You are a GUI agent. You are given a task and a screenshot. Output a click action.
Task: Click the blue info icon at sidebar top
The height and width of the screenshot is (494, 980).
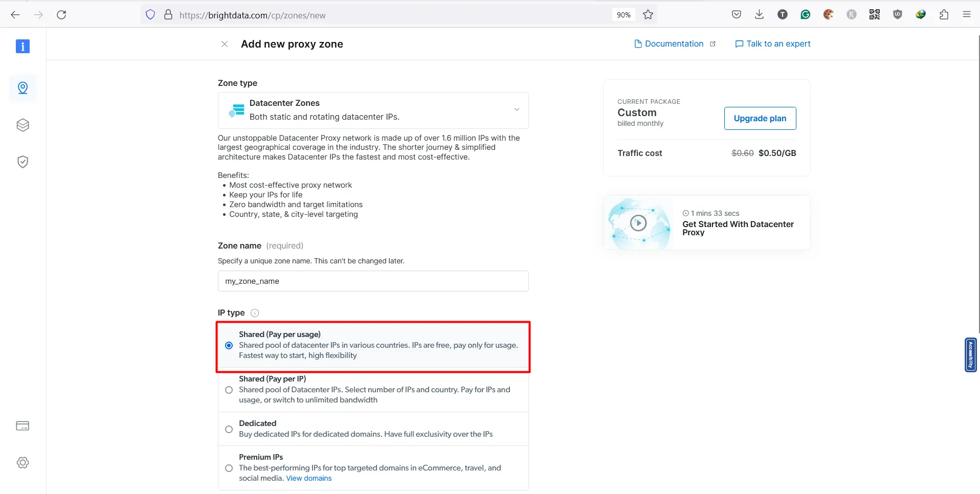pos(23,46)
